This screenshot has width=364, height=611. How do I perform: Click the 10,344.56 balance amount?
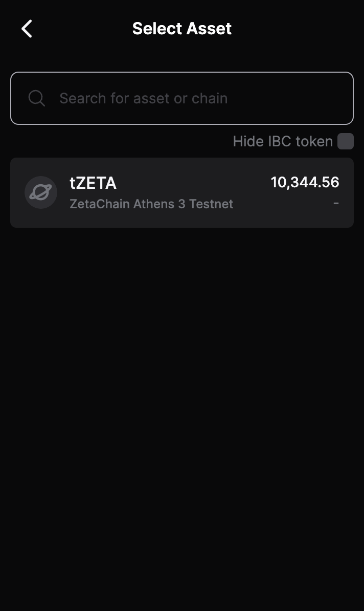tap(305, 182)
